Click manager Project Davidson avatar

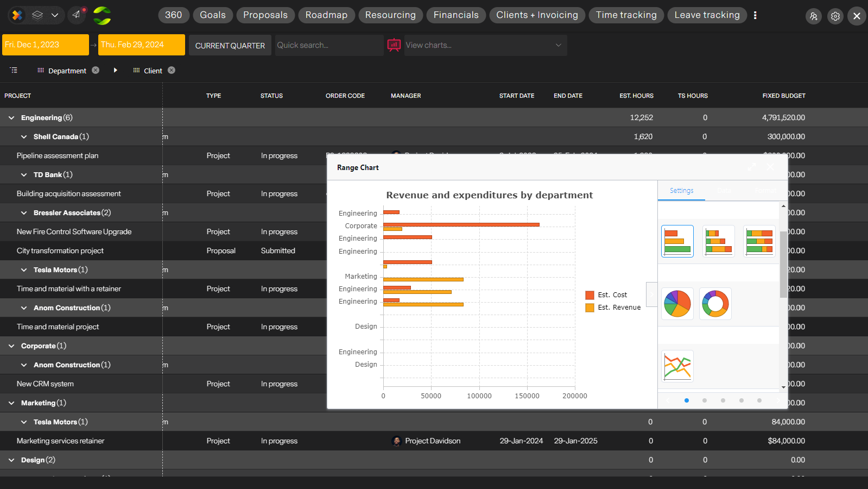[396, 441]
